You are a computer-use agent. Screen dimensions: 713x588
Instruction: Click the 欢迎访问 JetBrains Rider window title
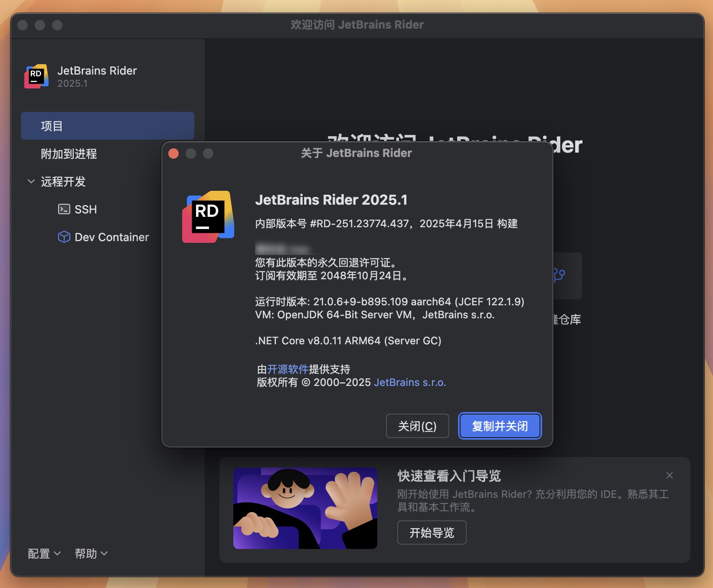[357, 25]
